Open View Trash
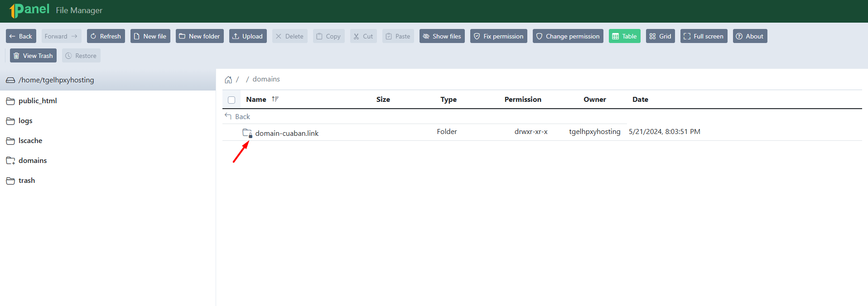The width and height of the screenshot is (868, 306). click(33, 56)
